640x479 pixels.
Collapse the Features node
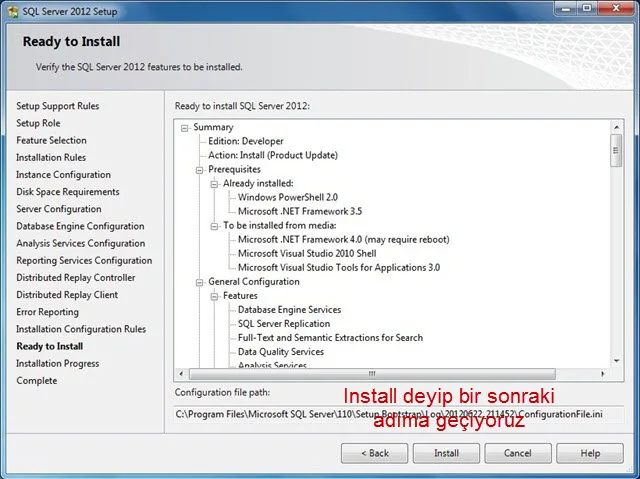[x=214, y=297]
